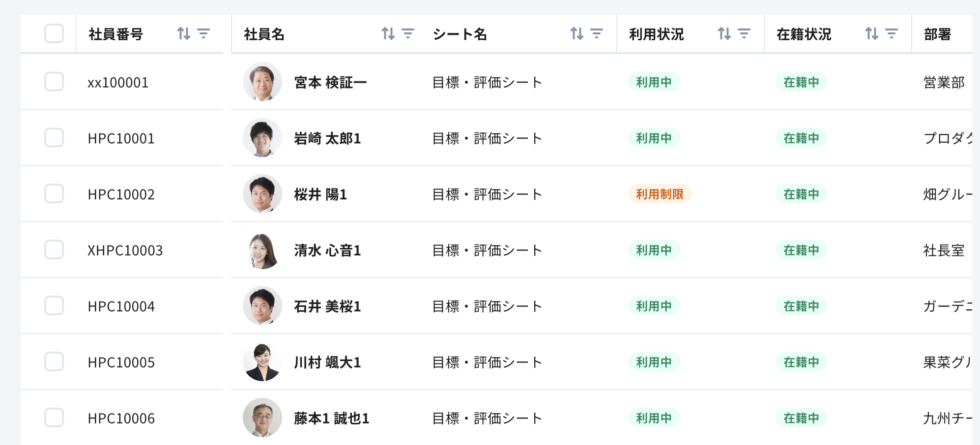Open filter for 在籍状況 column
The image size is (980, 445).
(892, 33)
